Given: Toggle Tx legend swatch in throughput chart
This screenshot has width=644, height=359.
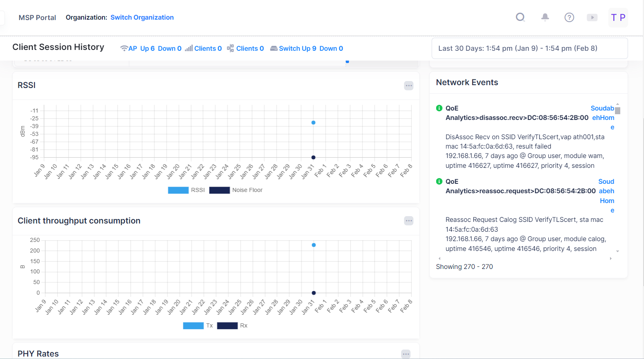Looking at the screenshot, I should point(194,326).
